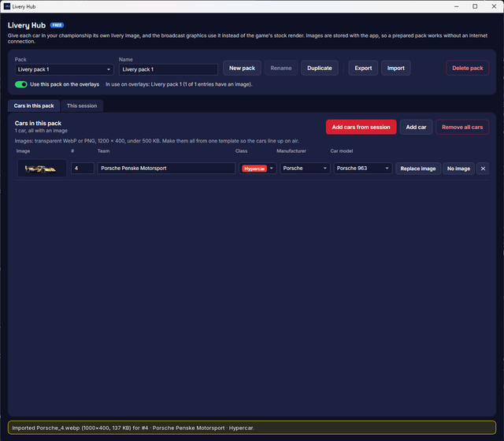Select the 'Cars in this pack' tab
504x441 pixels.
pyautogui.click(x=34, y=106)
